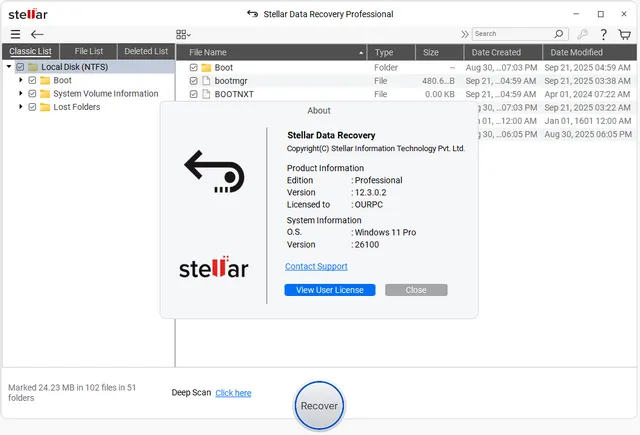Open the Contact Support link
This screenshot has height=435, width=640.
[316, 267]
